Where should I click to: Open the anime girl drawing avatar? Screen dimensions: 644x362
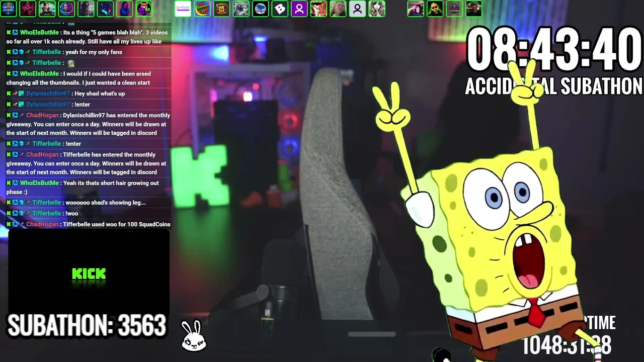pyautogui.click(x=377, y=9)
